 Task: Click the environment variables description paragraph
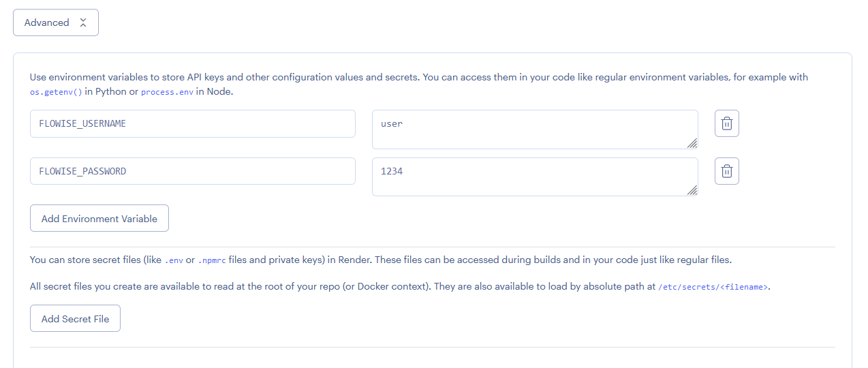pos(418,78)
